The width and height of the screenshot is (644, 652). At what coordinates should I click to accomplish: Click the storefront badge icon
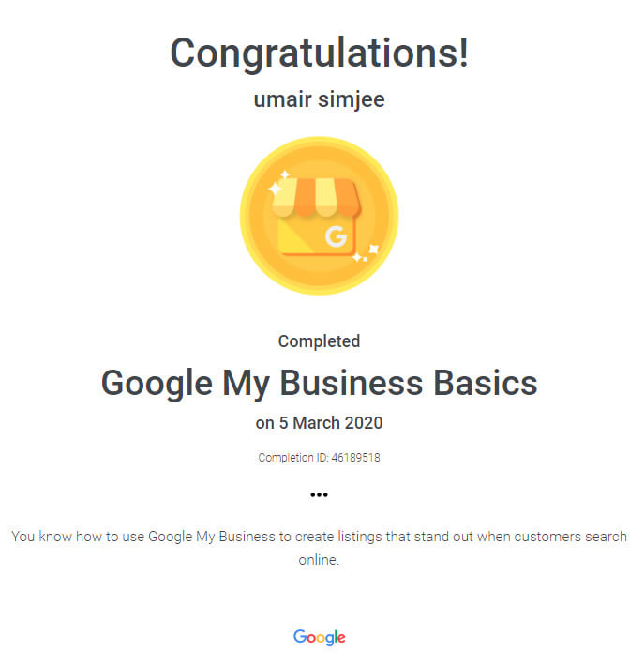point(319,216)
